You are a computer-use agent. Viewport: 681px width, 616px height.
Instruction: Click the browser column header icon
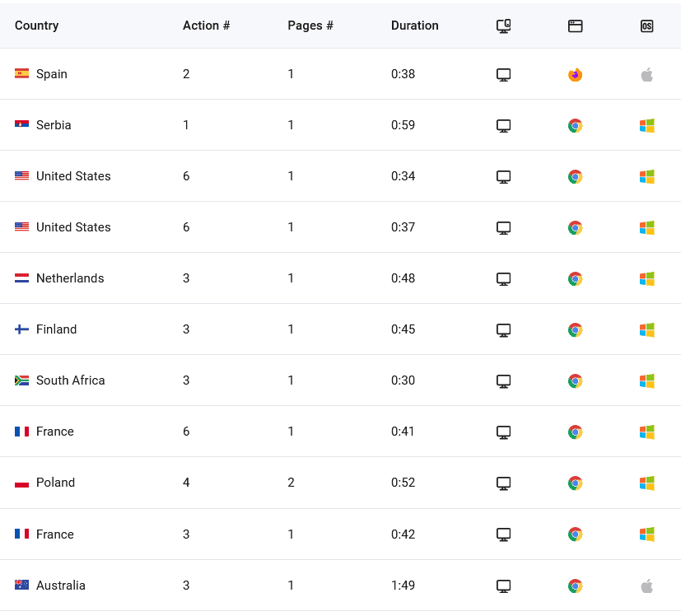pyautogui.click(x=575, y=26)
